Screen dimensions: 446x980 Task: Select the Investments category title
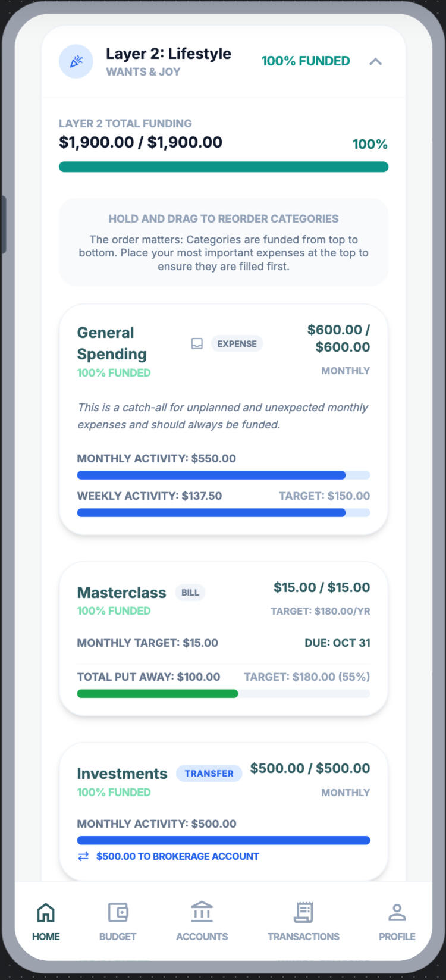click(x=122, y=774)
